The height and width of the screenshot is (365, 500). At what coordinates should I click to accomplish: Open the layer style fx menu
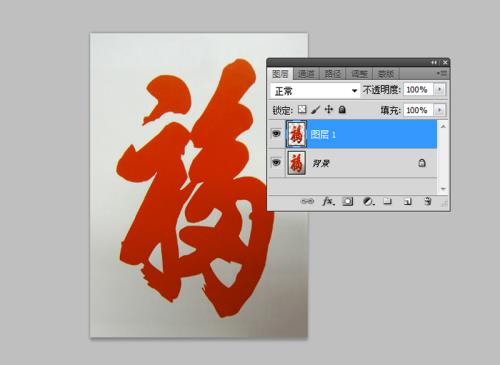tap(328, 201)
